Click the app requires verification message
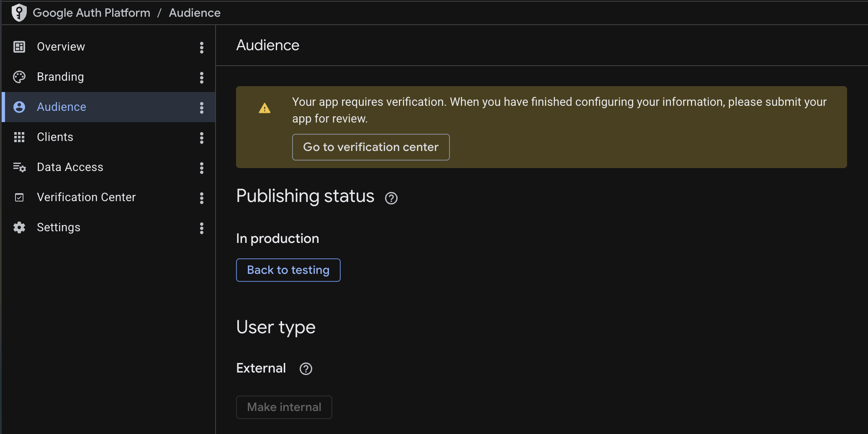The width and height of the screenshot is (868, 434). click(560, 110)
